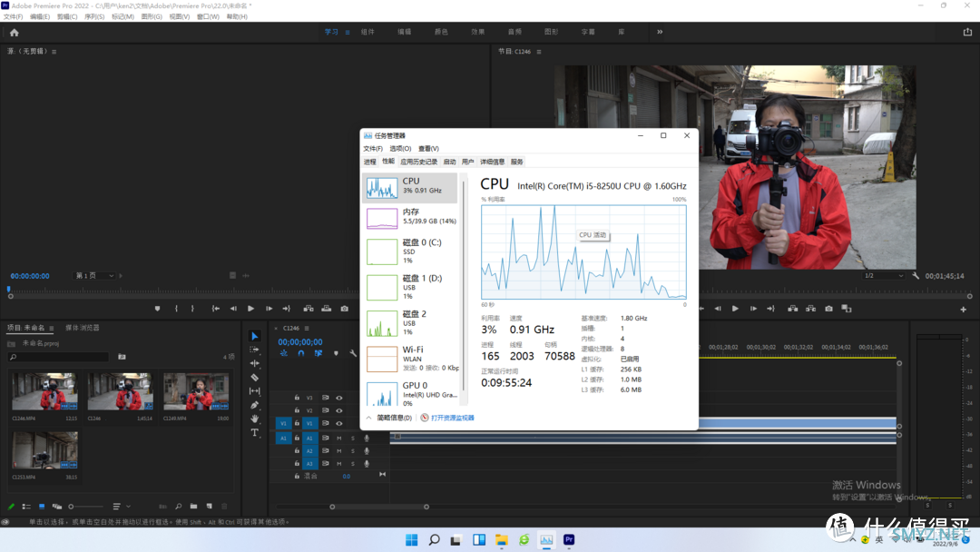
Task: Toggle snap magnet in timeline
Action: click(300, 354)
